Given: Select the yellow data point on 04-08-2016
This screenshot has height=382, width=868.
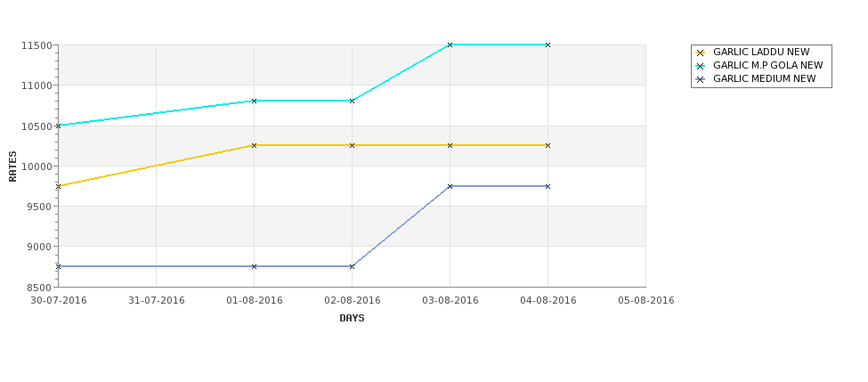Looking at the screenshot, I should [548, 145].
